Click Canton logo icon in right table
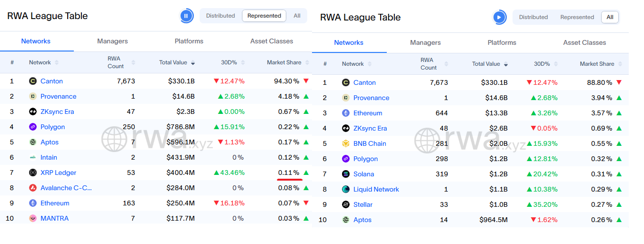The width and height of the screenshot is (644, 244). click(x=346, y=82)
